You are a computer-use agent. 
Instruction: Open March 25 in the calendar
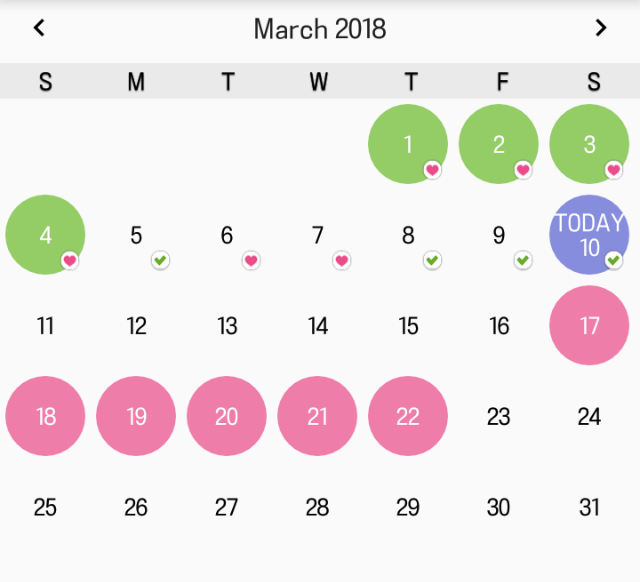[x=45, y=507]
